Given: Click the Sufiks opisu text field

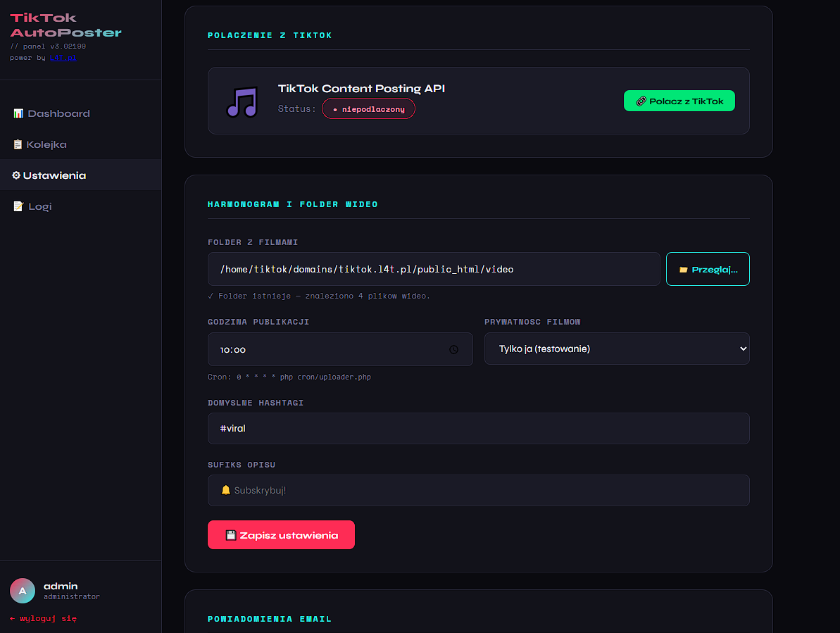Looking at the screenshot, I should point(478,490).
